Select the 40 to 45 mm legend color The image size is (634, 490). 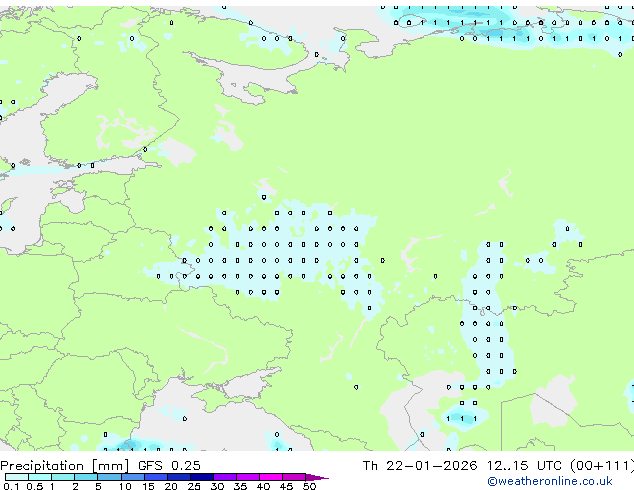coord(271,477)
